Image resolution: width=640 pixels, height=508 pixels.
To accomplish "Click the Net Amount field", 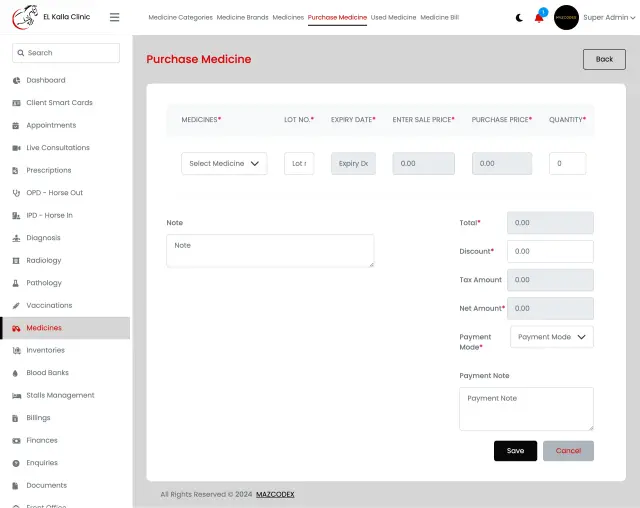I will click(x=550, y=308).
